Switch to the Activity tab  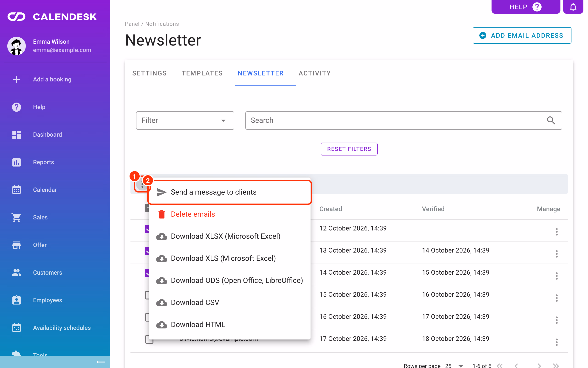[x=315, y=73]
